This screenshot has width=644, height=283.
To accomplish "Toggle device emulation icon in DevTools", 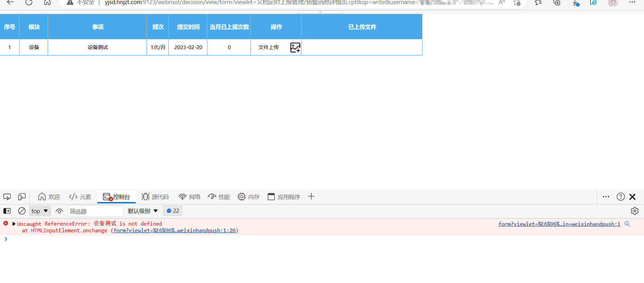I will [22, 197].
